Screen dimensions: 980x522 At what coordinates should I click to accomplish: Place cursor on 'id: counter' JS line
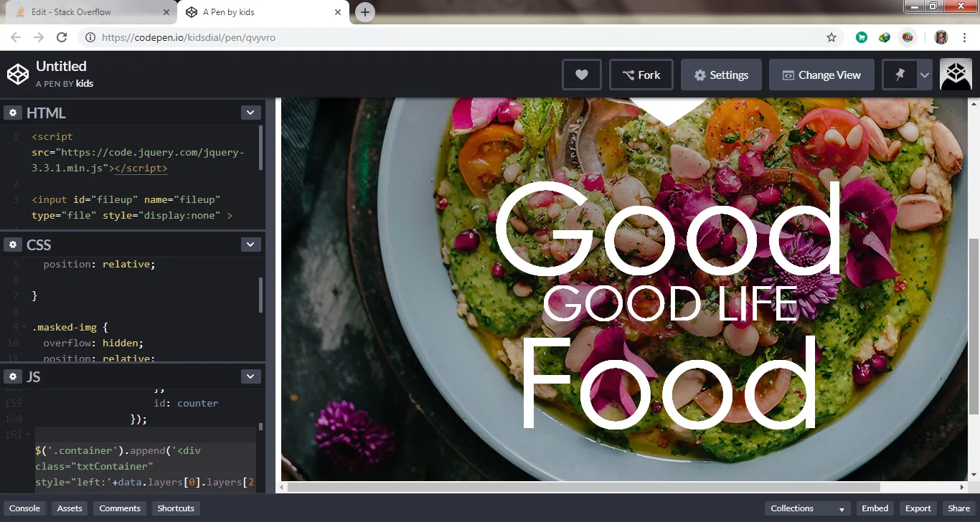click(x=187, y=403)
